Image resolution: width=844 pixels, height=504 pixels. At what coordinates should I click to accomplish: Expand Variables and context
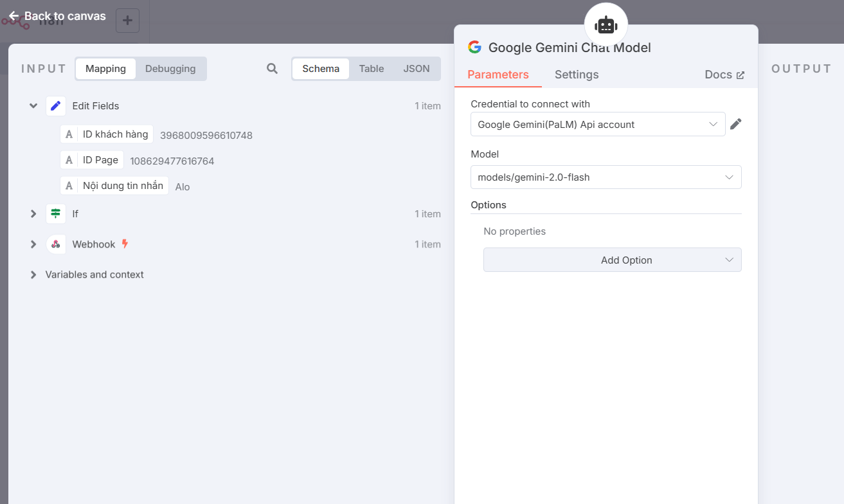[x=33, y=274]
